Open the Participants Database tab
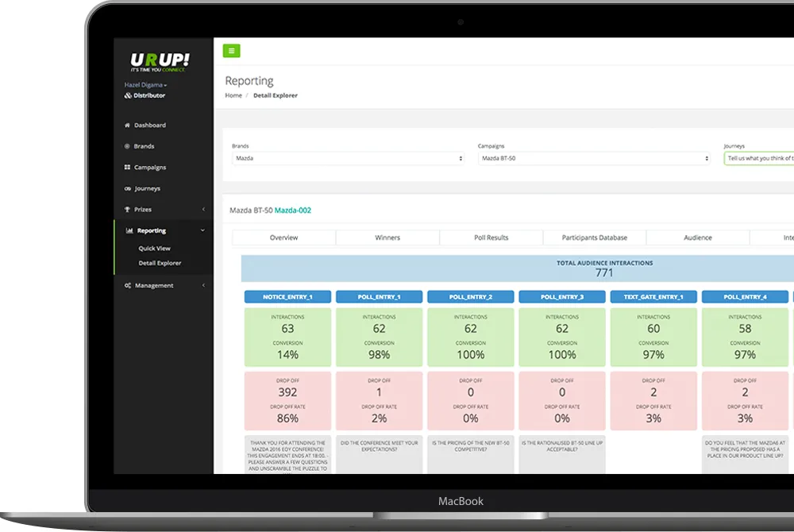The height and width of the screenshot is (532, 794). click(x=595, y=237)
